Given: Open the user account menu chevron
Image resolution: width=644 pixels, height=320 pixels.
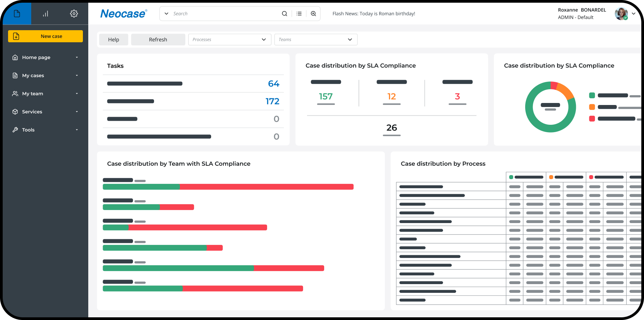Looking at the screenshot, I should point(634,14).
